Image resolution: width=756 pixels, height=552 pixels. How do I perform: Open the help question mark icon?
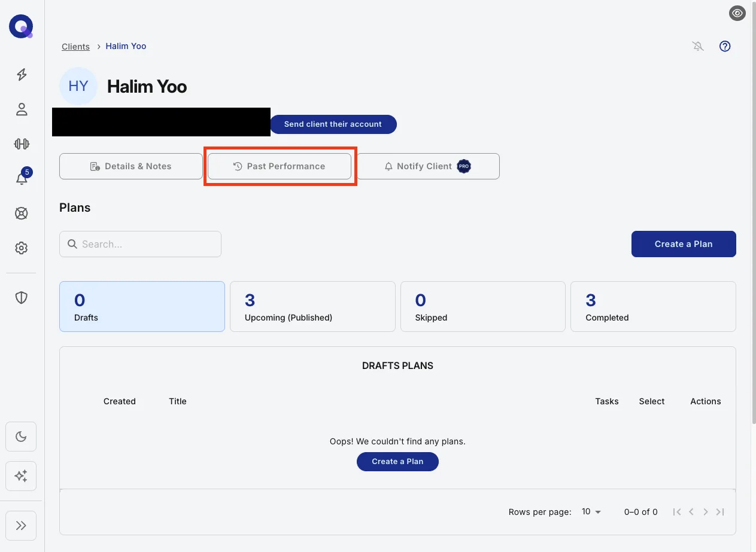[725, 46]
